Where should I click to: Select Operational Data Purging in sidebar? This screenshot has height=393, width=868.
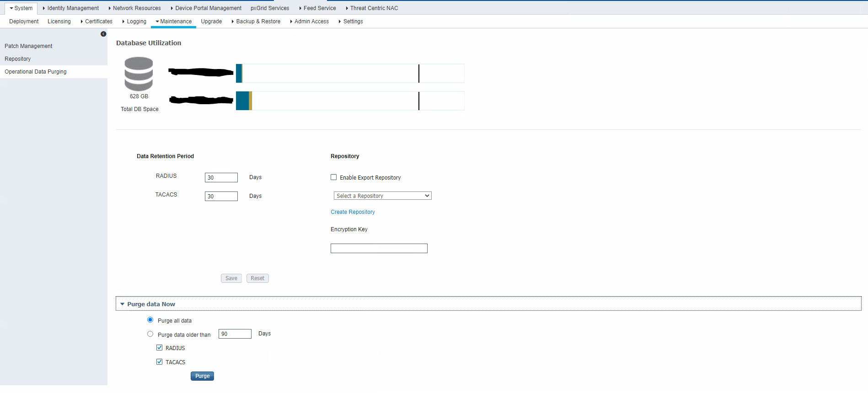click(x=54, y=72)
